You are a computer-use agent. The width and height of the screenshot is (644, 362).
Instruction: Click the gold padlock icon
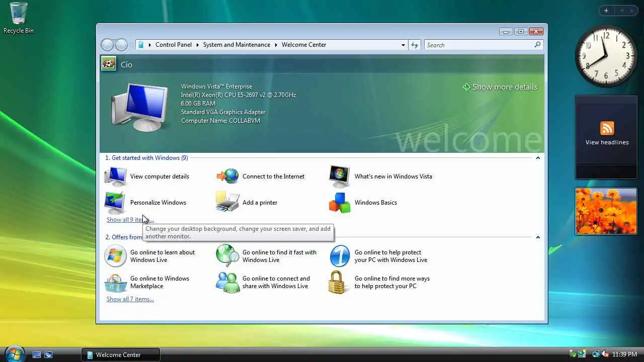[x=338, y=282]
